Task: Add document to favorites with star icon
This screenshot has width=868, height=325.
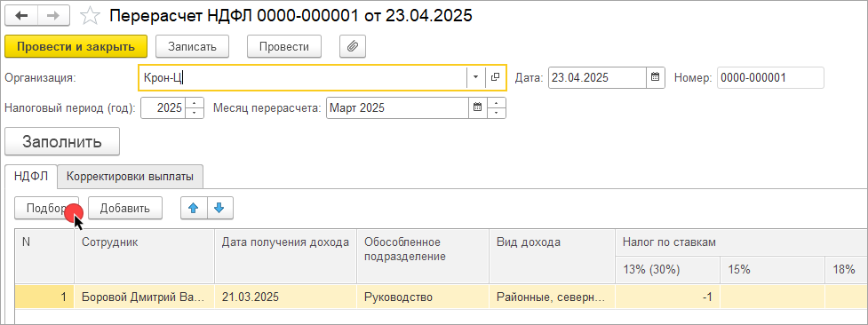Action: point(89,15)
